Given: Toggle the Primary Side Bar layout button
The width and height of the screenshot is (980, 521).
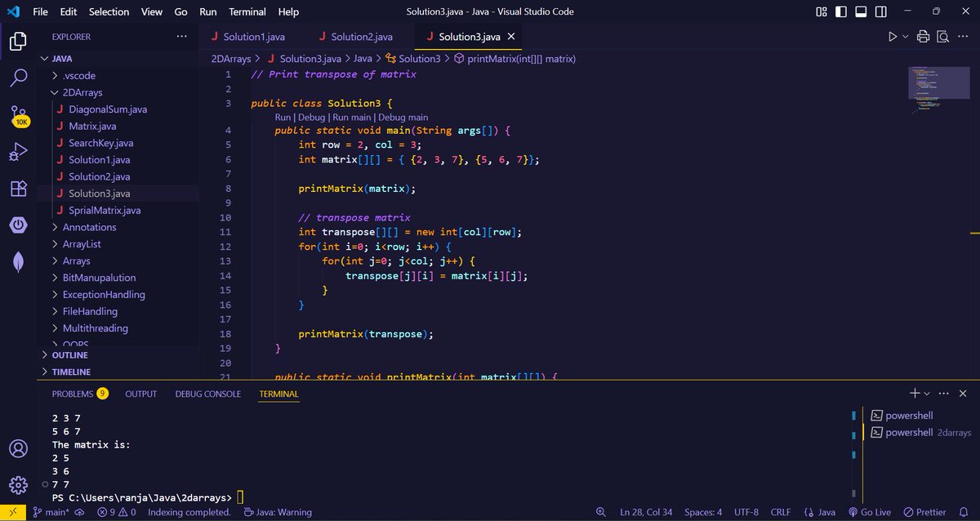Looking at the screenshot, I should pyautogui.click(x=841, y=11).
